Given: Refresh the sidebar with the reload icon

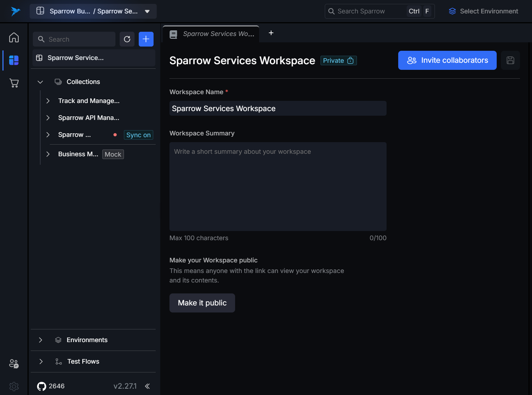Looking at the screenshot, I should coord(127,39).
